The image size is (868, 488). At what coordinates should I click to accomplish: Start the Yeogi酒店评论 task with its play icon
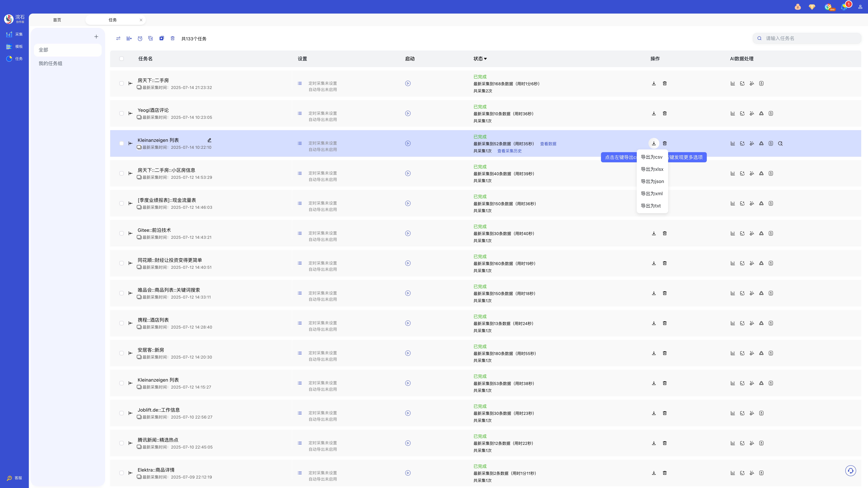[408, 114]
